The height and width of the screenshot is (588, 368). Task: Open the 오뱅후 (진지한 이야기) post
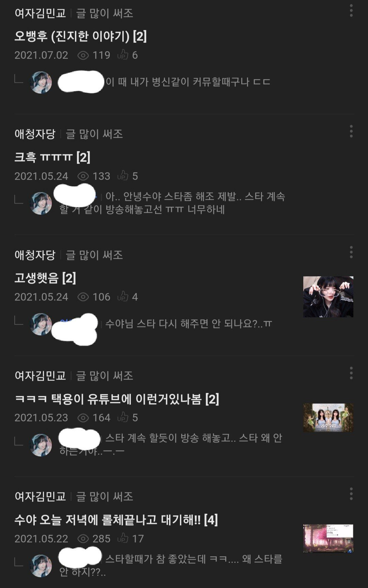(x=80, y=36)
